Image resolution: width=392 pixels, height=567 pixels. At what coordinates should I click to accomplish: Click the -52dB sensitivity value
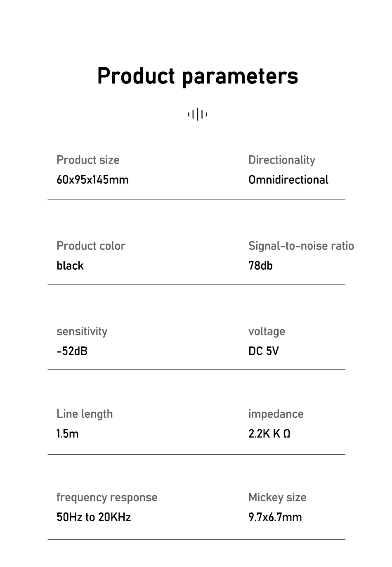[x=72, y=351]
